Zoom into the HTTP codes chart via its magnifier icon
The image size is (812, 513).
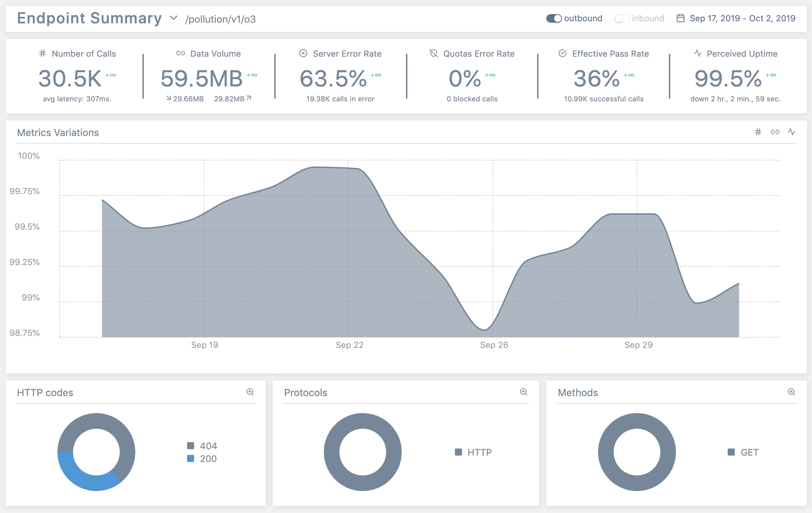tap(250, 392)
